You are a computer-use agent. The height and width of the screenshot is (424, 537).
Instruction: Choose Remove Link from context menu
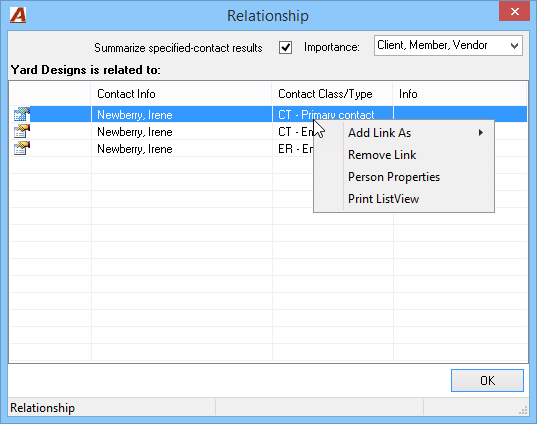[404, 155]
